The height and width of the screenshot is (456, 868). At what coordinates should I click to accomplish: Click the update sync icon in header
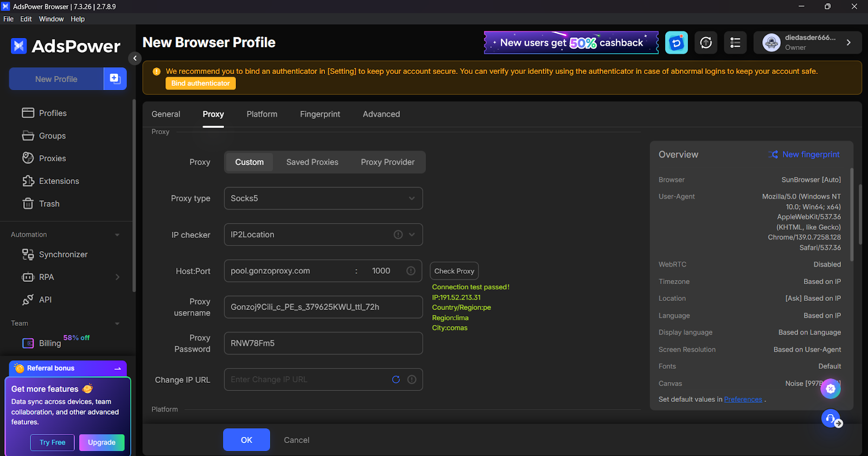click(x=706, y=42)
